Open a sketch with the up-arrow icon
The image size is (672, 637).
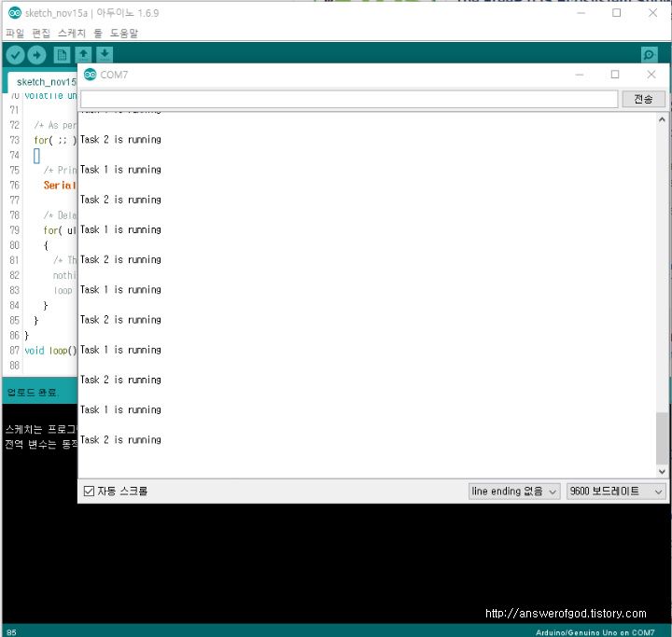pyautogui.click(x=83, y=55)
